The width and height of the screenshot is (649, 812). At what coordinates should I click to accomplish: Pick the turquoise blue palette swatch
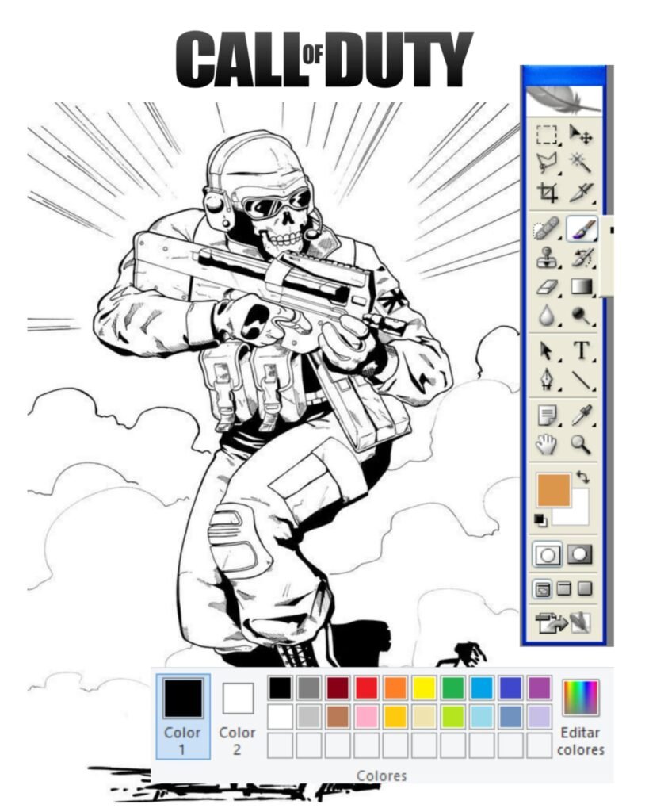pyautogui.click(x=482, y=688)
